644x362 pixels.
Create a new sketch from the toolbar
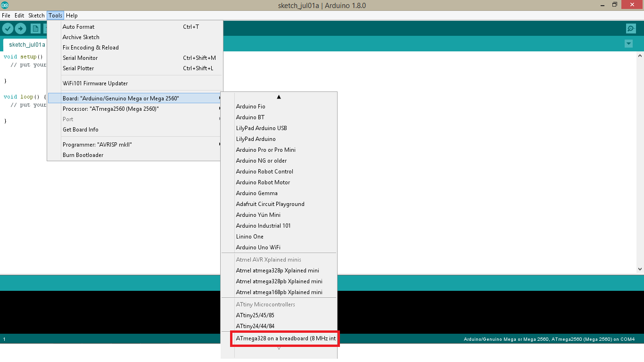[35, 28]
